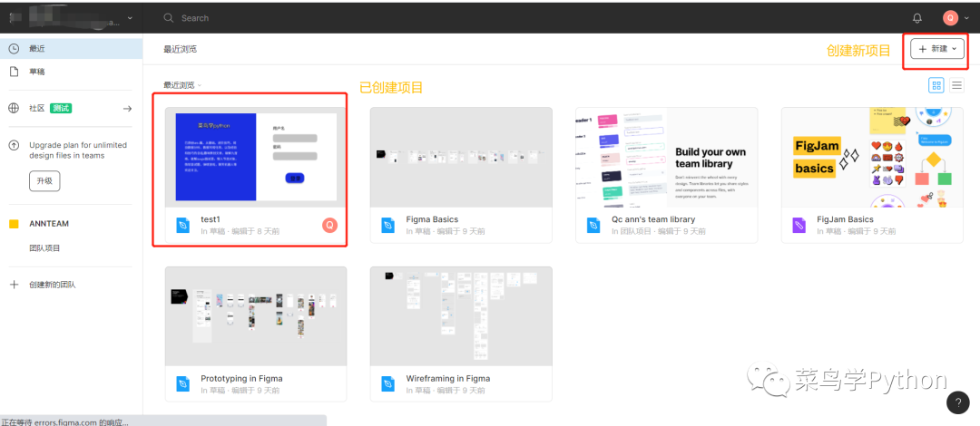Image resolution: width=980 pixels, height=426 pixels.
Task: Click the search magnifier icon
Action: click(x=168, y=18)
